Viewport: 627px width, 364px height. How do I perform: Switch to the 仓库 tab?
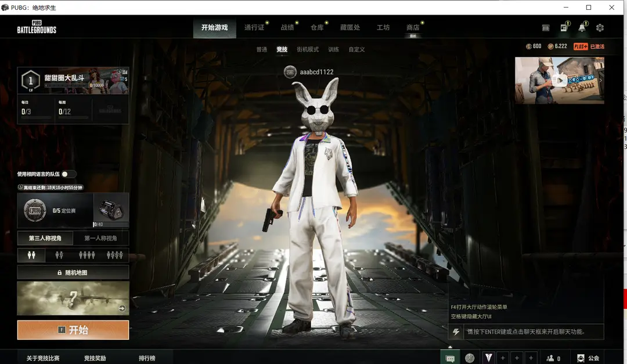click(317, 27)
